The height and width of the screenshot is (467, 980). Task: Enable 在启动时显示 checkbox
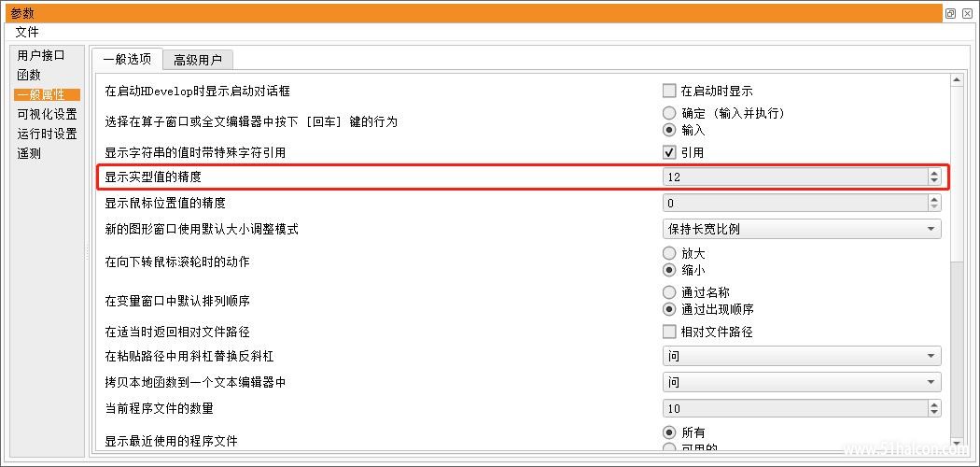(669, 92)
